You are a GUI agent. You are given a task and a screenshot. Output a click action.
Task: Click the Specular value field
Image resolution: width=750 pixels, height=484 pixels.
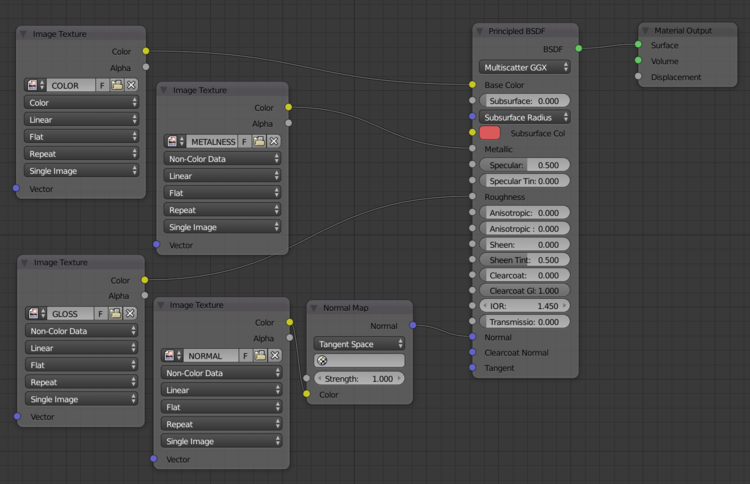point(525,164)
